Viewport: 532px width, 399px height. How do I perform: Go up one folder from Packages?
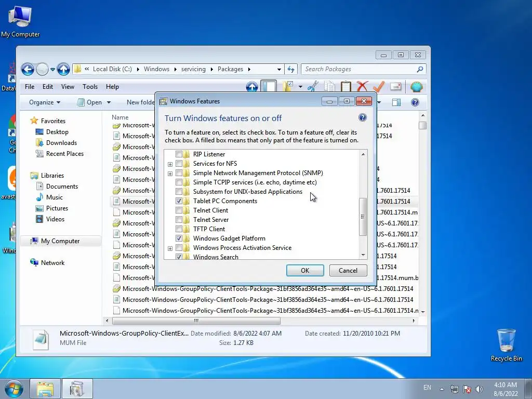point(63,69)
